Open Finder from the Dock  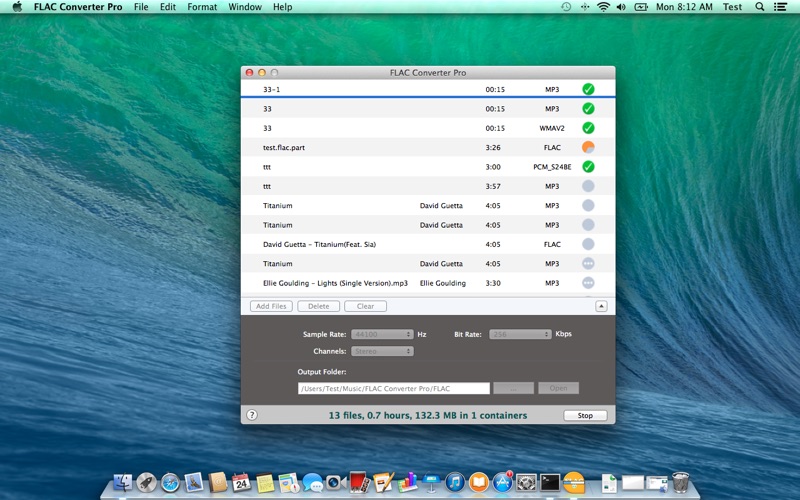click(x=122, y=482)
